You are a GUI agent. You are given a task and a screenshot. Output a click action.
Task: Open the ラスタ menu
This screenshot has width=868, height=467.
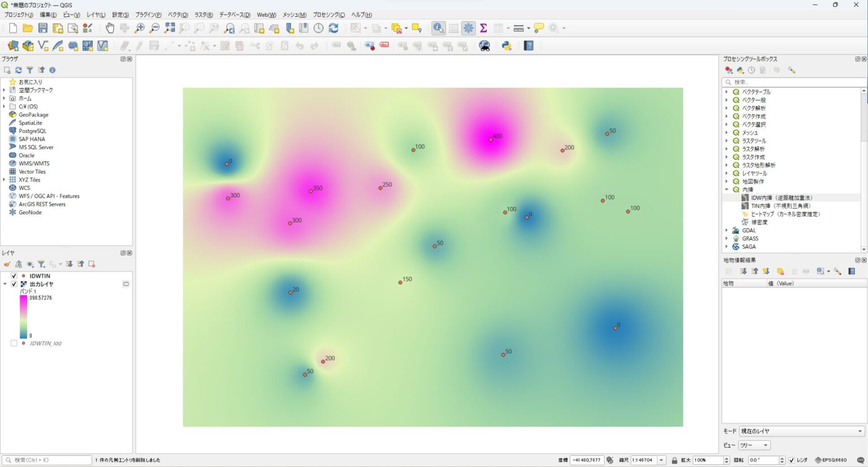coord(203,15)
